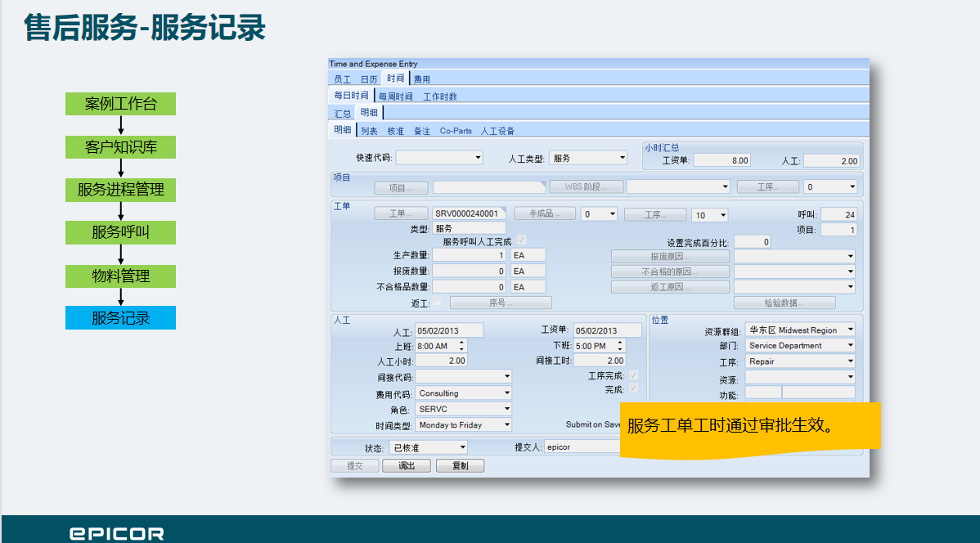Click the Epicor logo in footer

(116, 534)
